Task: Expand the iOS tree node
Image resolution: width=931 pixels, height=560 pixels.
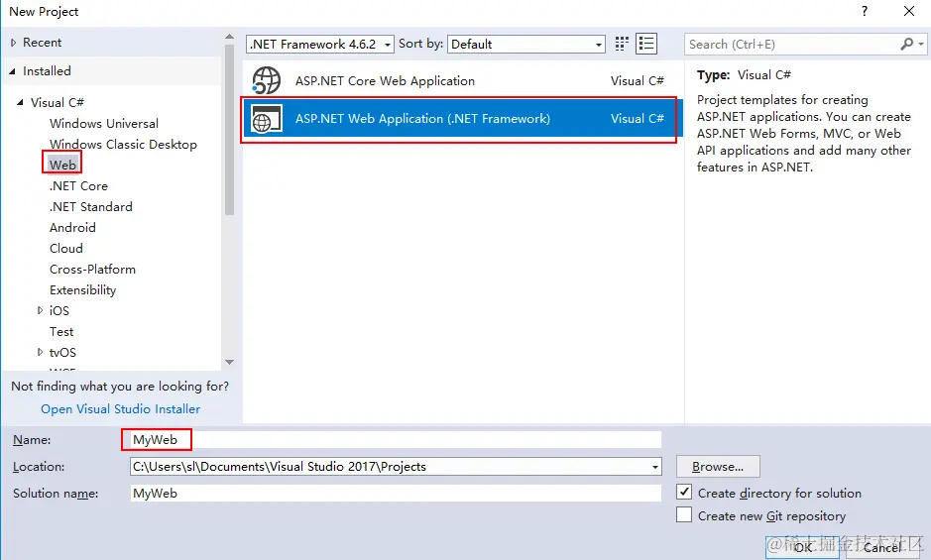Action: point(40,310)
